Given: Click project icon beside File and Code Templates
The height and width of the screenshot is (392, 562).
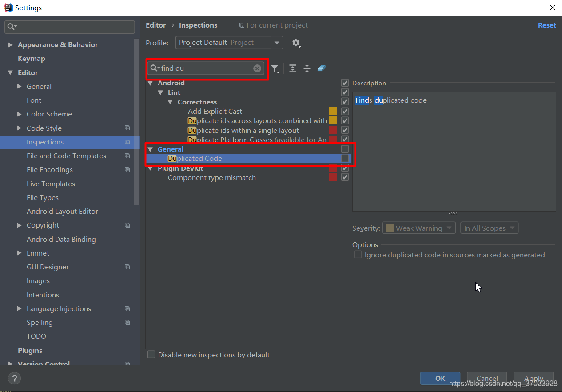Looking at the screenshot, I should (128, 156).
